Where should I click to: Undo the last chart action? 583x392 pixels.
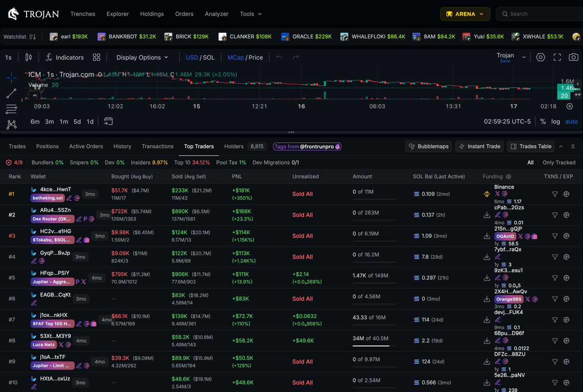point(279,57)
